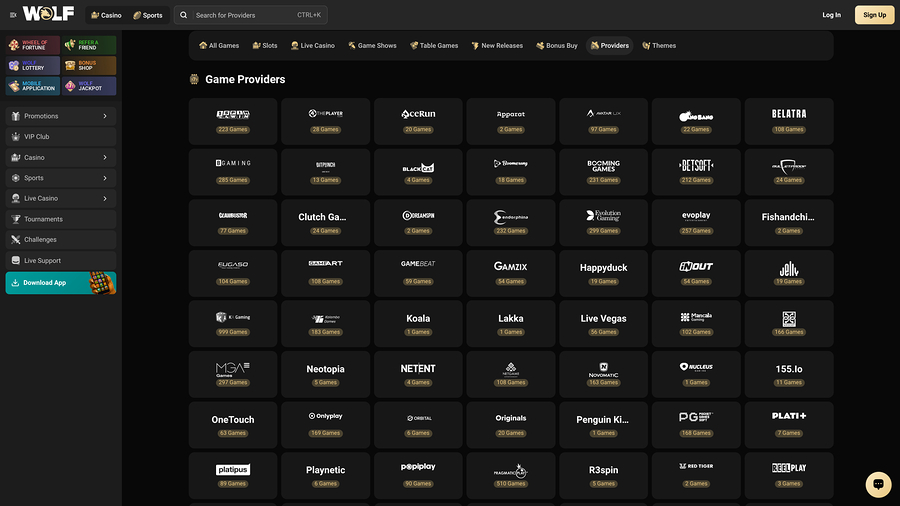This screenshot has height=506, width=900.
Task: Open the Wolf Jackpot tile
Action: (89, 86)
